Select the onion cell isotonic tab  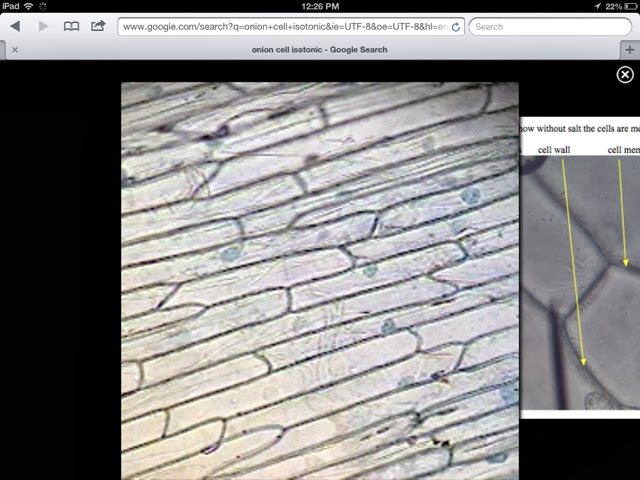click(319, 50)
